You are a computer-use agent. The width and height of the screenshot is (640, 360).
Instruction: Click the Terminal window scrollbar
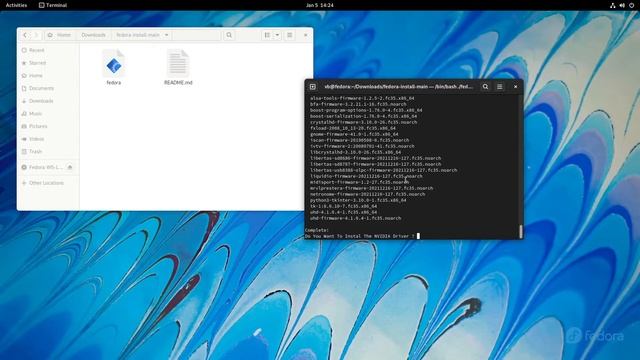pyautogui.click(x=521, y=231)
